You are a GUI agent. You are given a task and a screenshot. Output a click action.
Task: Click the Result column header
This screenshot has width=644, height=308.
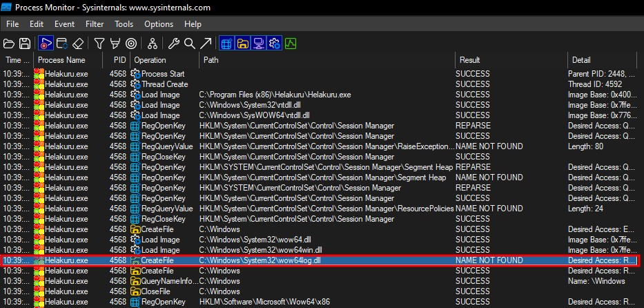point(511,60)
